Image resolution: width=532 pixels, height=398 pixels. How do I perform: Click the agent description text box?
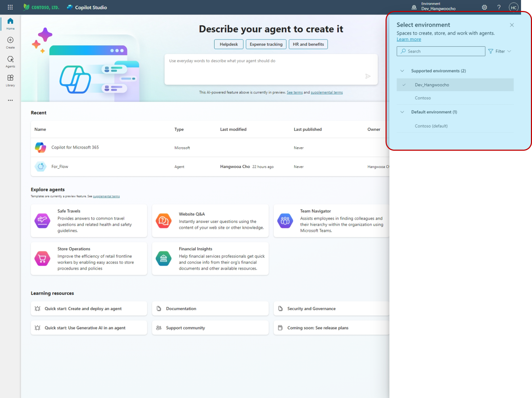click(x=271, y=69)
